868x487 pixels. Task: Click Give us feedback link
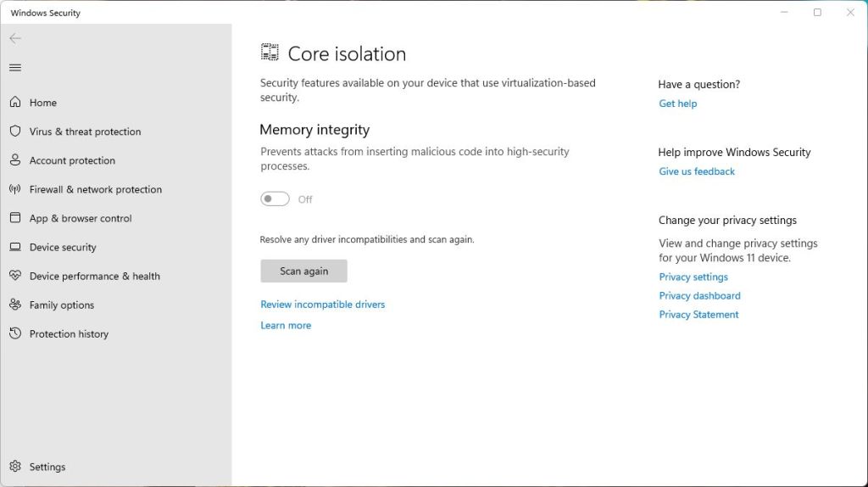697,171
